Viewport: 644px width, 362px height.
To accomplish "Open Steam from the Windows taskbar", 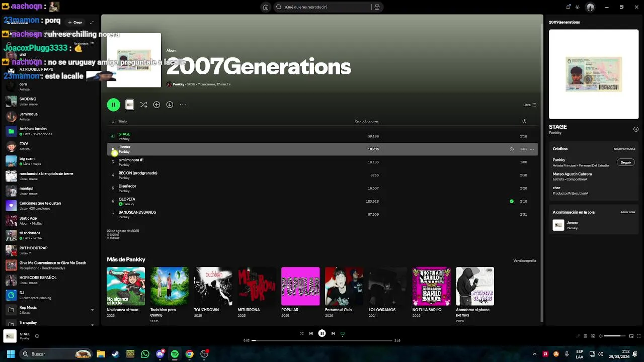I will 115,354.
